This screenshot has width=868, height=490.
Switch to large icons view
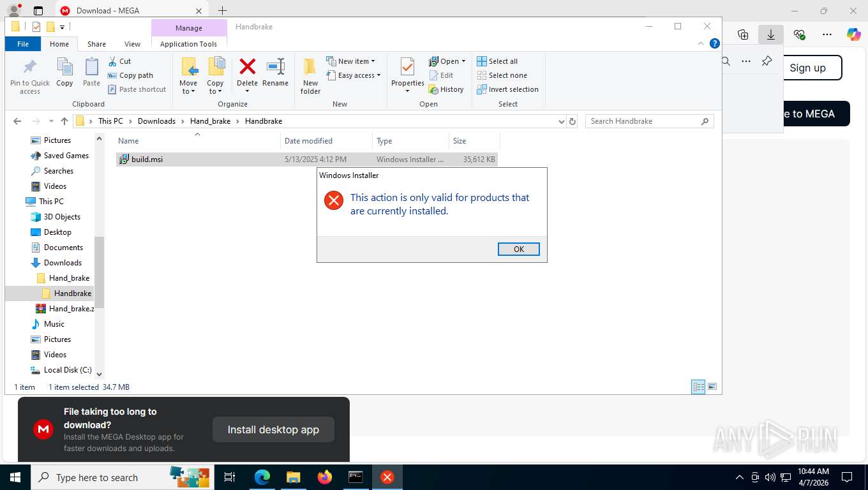click(x=712, y=387)
